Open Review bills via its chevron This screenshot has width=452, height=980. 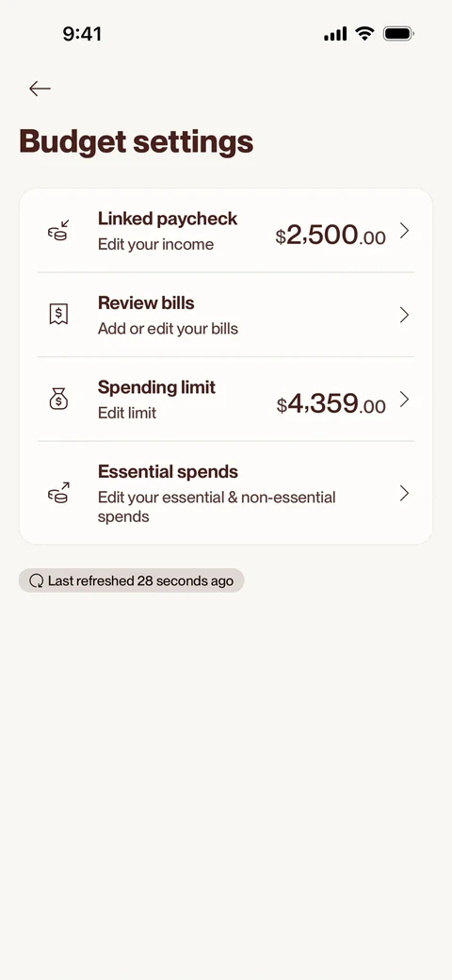(x=405, y=315)
